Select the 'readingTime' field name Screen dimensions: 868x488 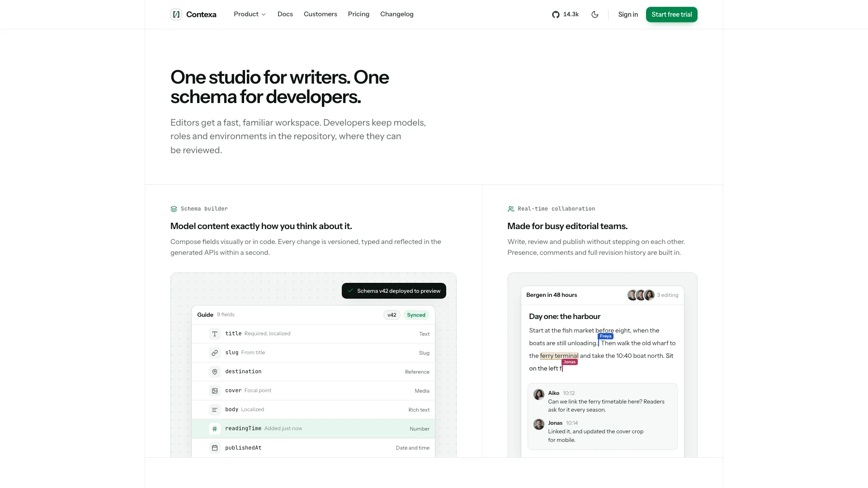point(243,428)
